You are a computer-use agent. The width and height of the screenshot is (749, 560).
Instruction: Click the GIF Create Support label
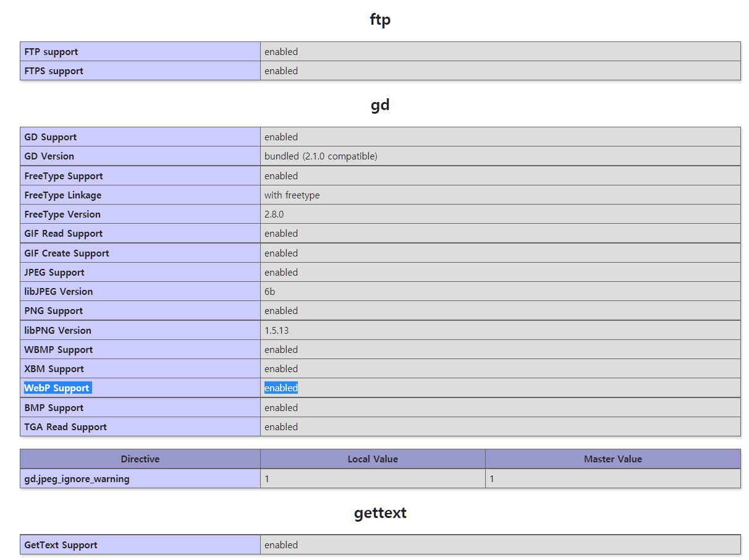tap(67, 253)
